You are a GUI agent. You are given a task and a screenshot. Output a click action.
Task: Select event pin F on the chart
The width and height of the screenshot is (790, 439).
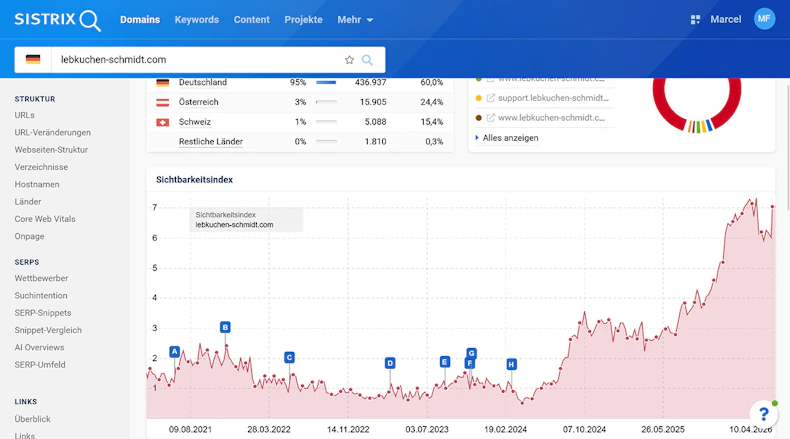point(469,363)
